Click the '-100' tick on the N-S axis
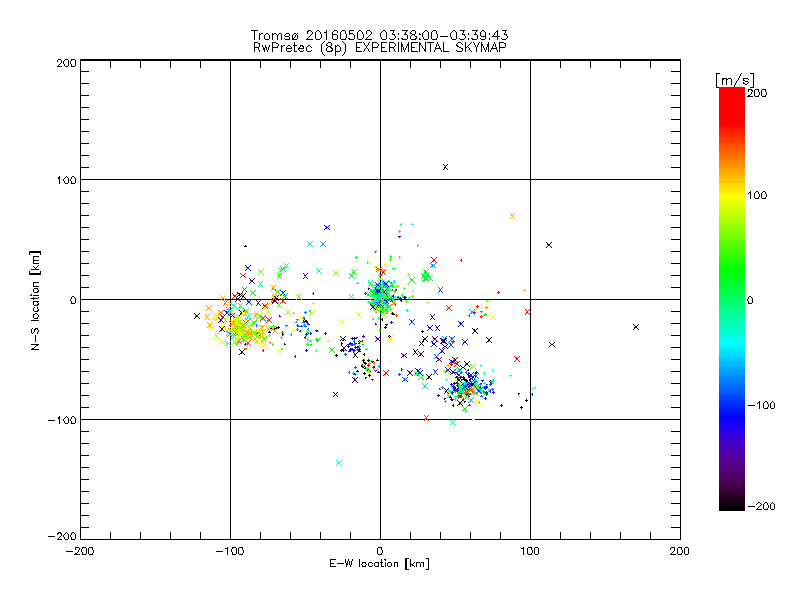The width and height of the screenshot is (800, 600). coord(62,420)
